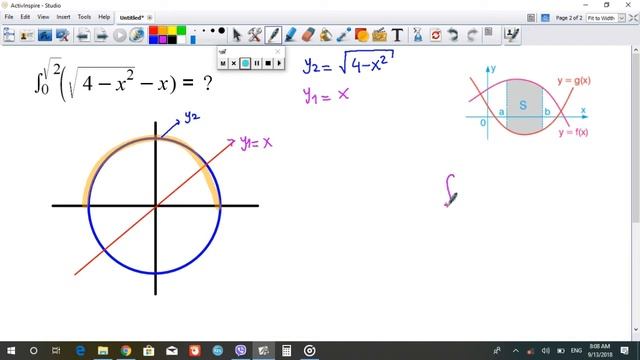Switch to the Untitled* flipchart tab
This screenshot has width=640, height=360.
pos(131,18)
